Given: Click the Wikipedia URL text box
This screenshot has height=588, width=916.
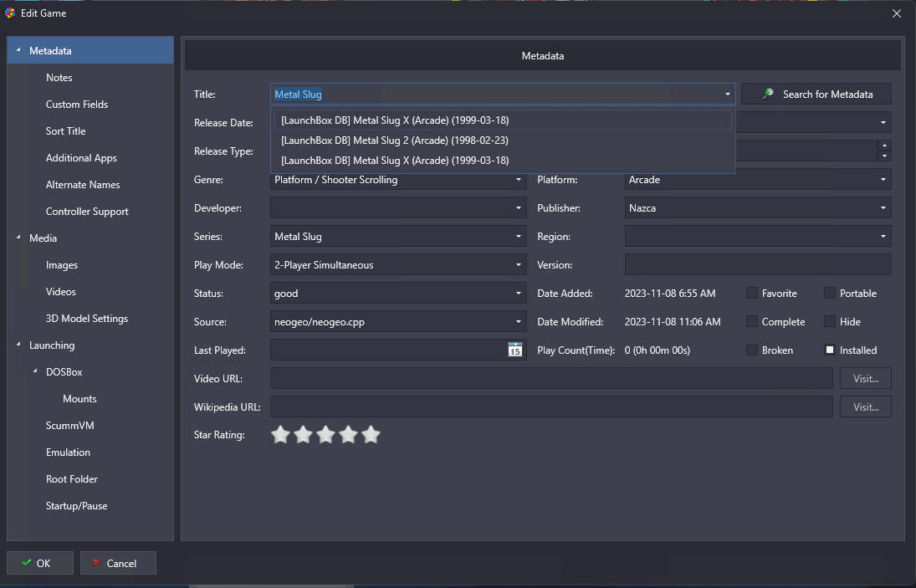Looking at the screenshot, I should pyautogui.click(x=551, y=407).
